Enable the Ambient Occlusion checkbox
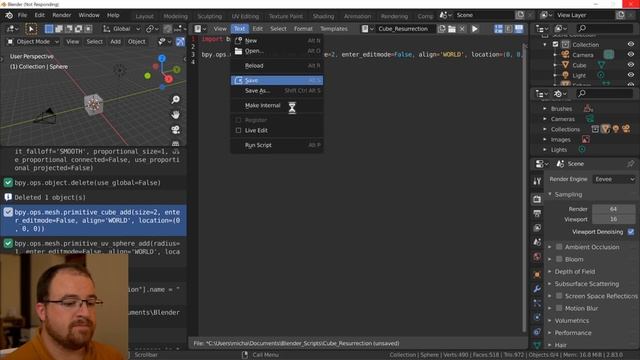Screen dimensions: 640x360 point(559,247)
